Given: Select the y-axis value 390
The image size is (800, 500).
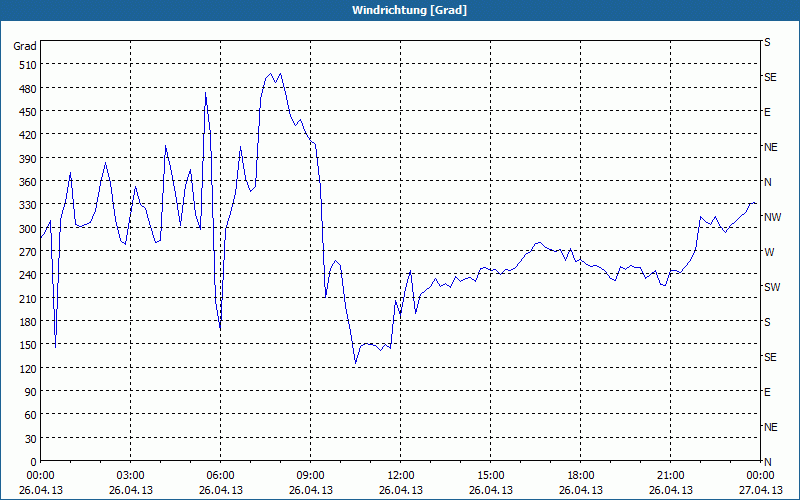Looking at the screenshot, I should click(x=28, y=159).
